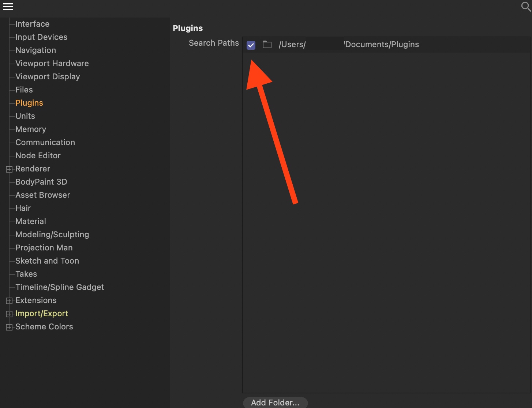Viewport: 532px width, 408px height.
Task: Expand the Import/Export section
Action: (9, 314)
